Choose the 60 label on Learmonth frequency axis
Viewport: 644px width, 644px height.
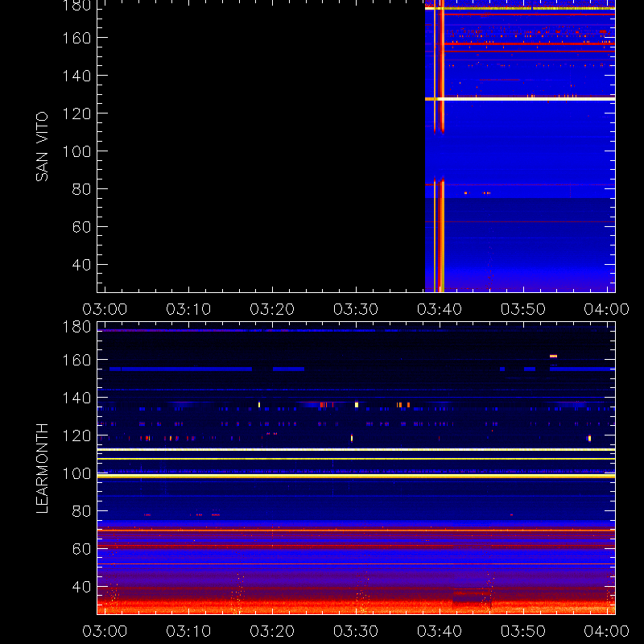[x=82, y=549]
